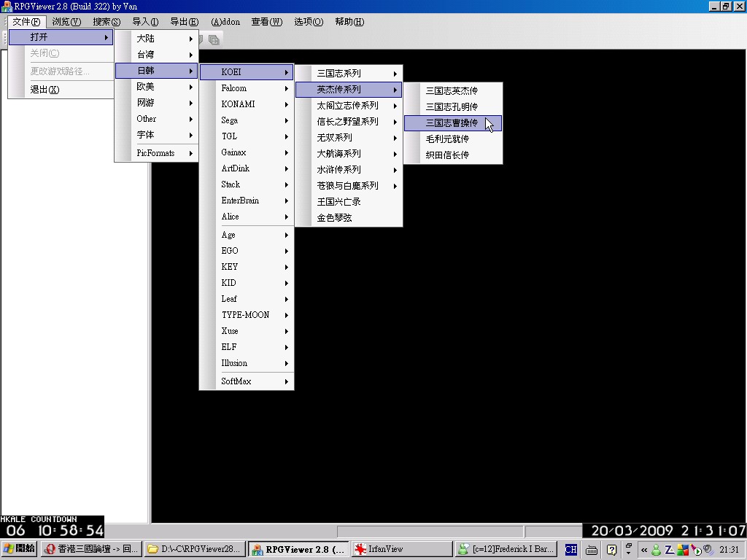
Task: Open the Illusion submenu
Action: (x=247, y=363)
